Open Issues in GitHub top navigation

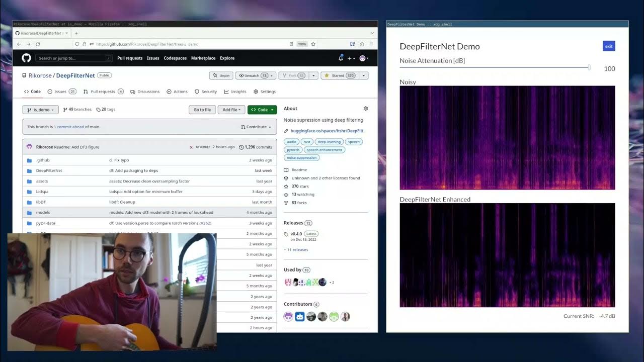pyautogui.click(x=153, y=58)
